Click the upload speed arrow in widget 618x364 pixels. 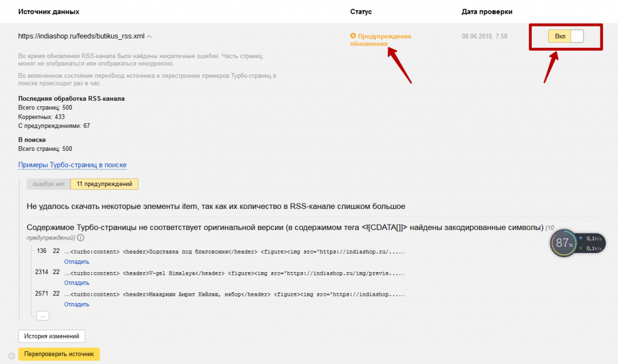point(581,238)
